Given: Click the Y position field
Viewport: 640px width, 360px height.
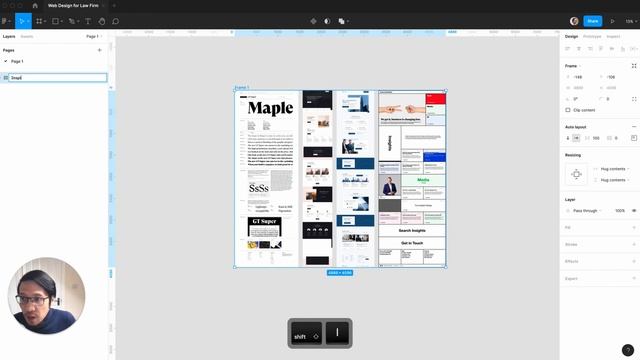Looking at the screenshot, I should point(611,77).
